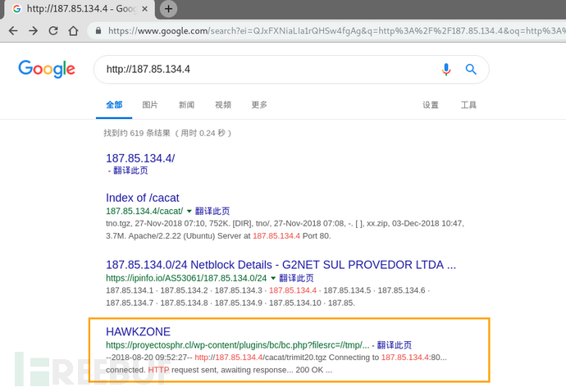Open the 更多 menu
Viewport: 566px width, 392px height.
click(259, 105)
